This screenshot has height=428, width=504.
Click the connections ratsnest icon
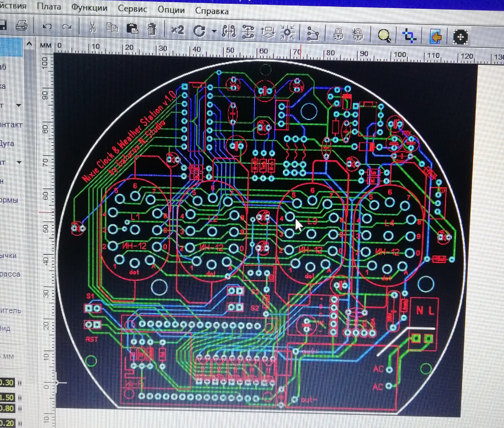click(313, 34)
